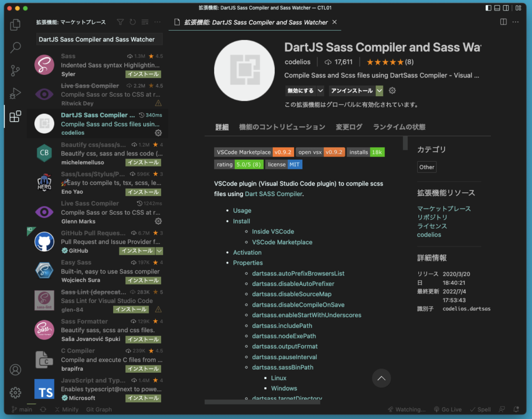
Task: Open the Dart SASS Compiler link
Action: pyautogui.click(x=273, y=194)
